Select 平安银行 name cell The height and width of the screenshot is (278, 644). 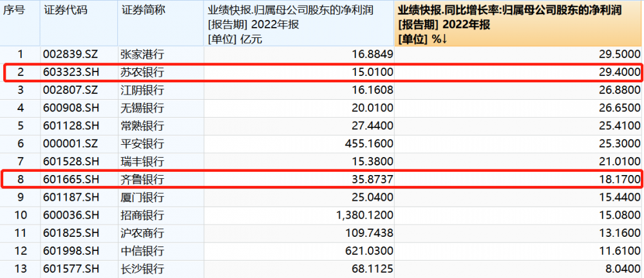click(142, 144)
